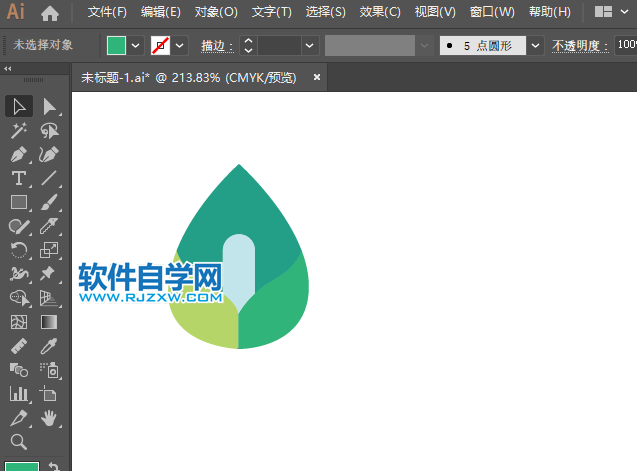Select the Direct Selection tool
Image resolution: width=637 pixels, height=471 pixels.
tap(50, 106)
